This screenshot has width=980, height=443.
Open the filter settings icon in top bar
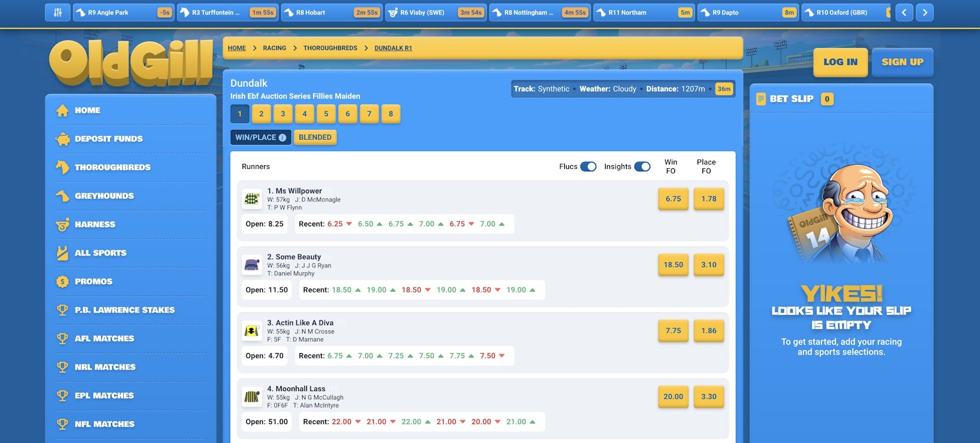click(58, 12)
